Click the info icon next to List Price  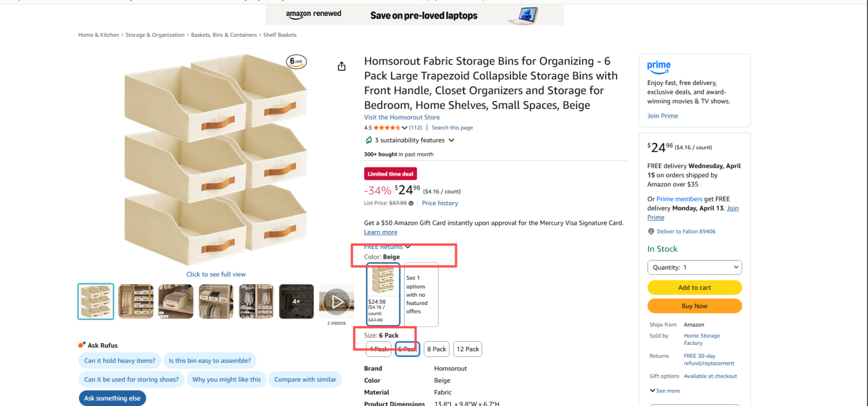point(411,203)
